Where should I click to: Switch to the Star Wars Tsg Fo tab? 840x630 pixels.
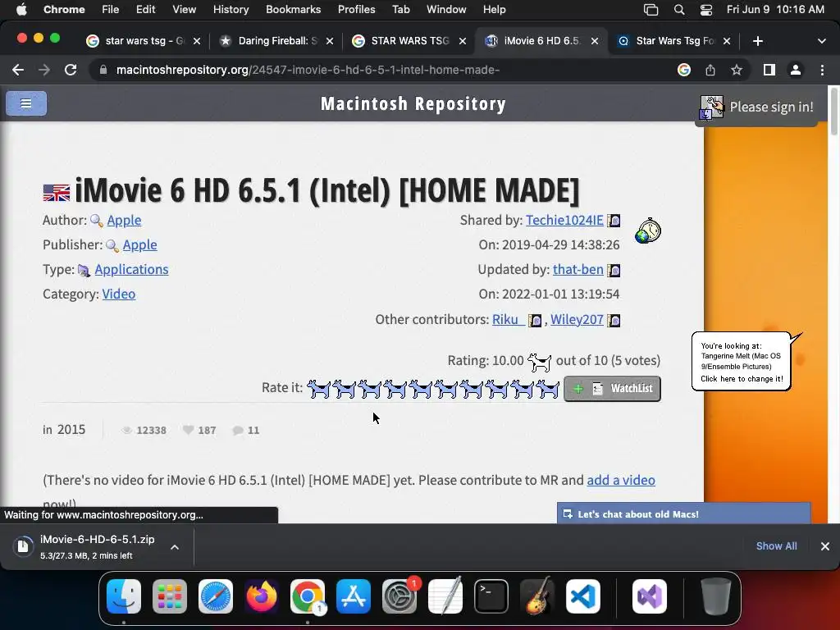[x=674, y=41]
